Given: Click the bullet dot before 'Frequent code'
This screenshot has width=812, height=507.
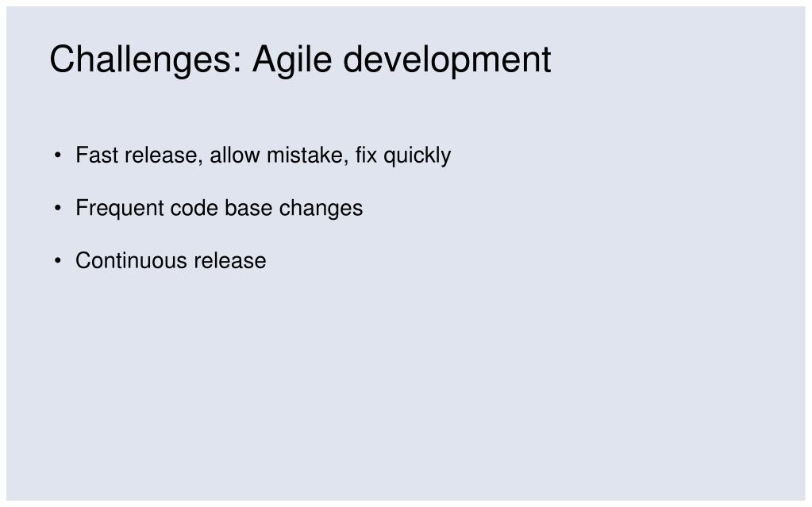Looking at the screenshot, I should 57,208.
